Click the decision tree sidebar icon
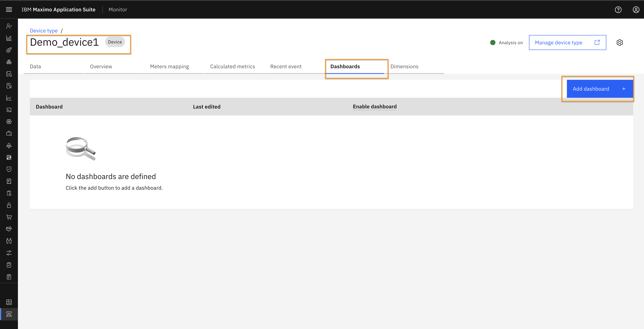This screenshot has width=644, height=329. coord(9,145)
